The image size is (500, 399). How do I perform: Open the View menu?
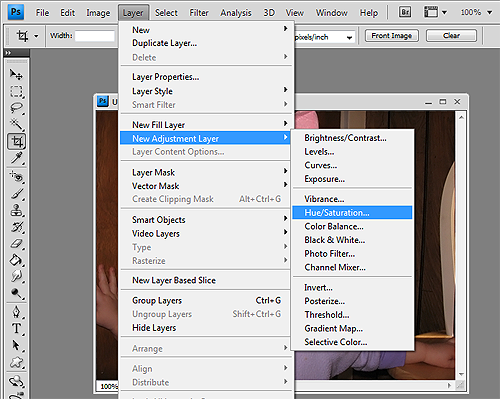coord(295,13)
